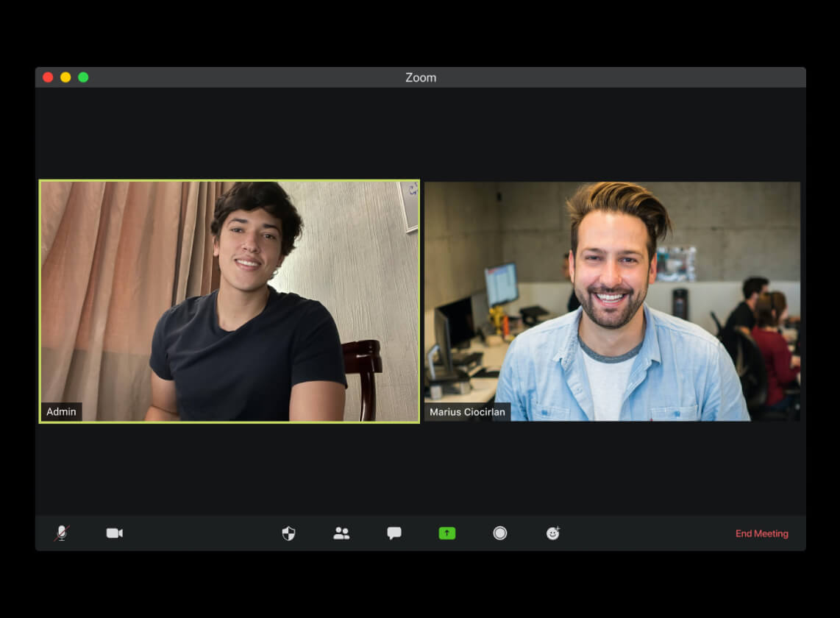
Task: Start recording the meeting
Action: (x=500, y=533)
